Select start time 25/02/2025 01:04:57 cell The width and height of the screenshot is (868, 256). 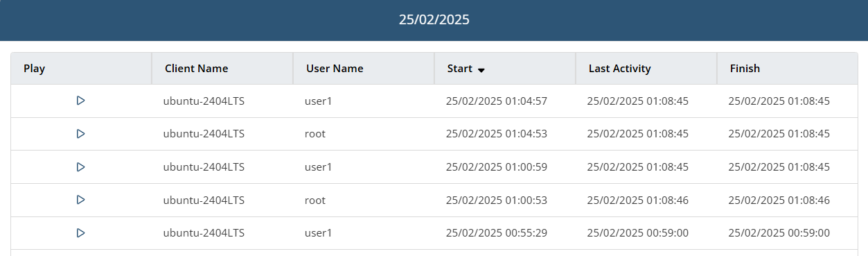tap(497, 101)
